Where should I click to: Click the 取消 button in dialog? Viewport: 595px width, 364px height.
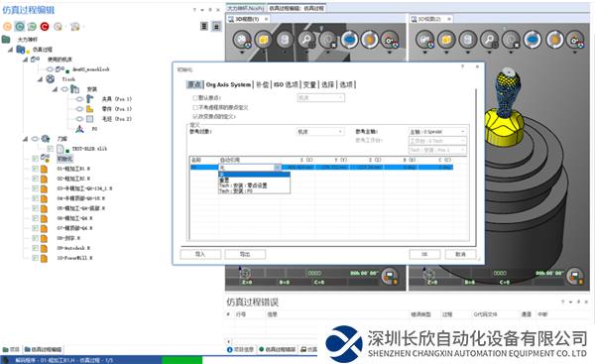tap(460, 254)
